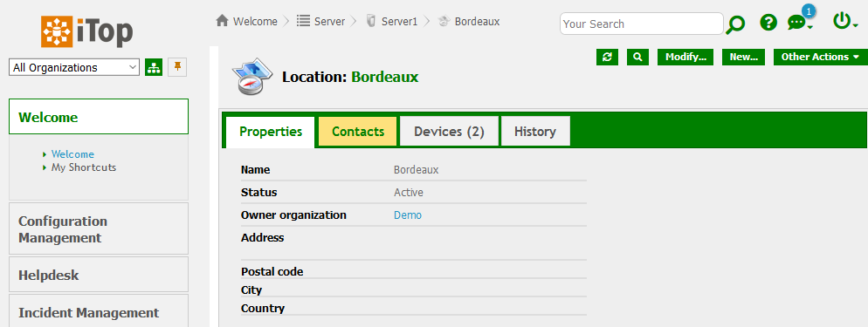This screenshot has height=327, width=868.
Task: Follow the Demo organization link
Action: pyautogui.click(x=408, y=215)
